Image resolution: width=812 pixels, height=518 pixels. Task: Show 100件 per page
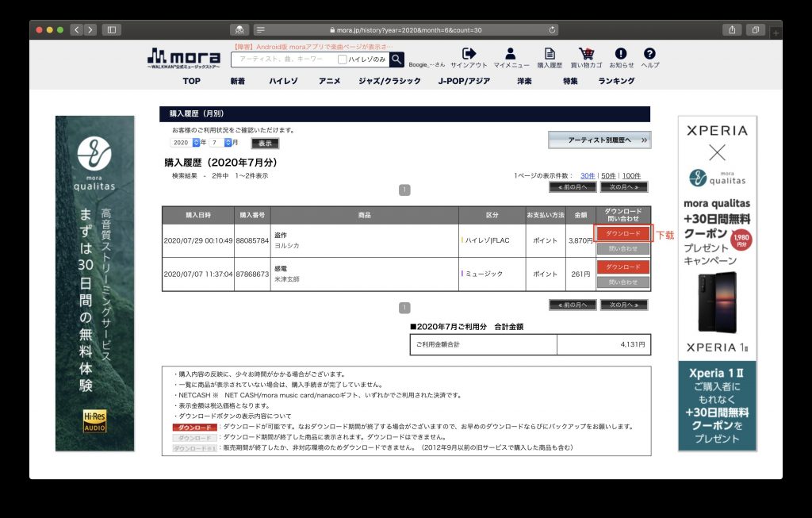coord(631,175)
